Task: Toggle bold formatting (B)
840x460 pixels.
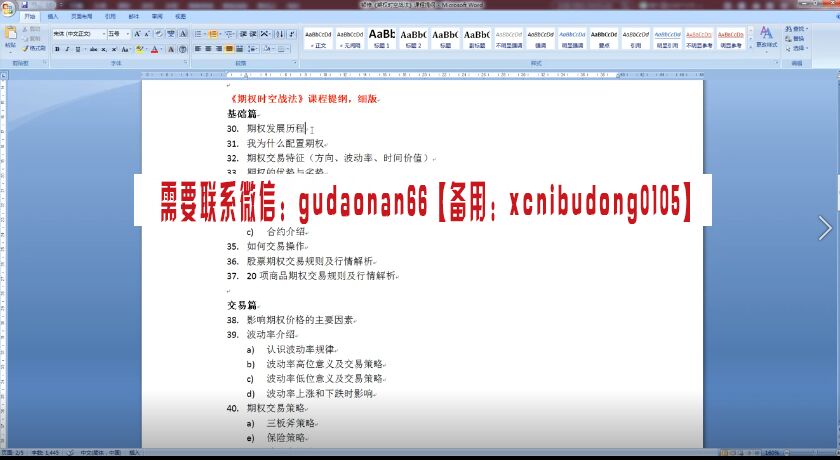Action: 57,49
